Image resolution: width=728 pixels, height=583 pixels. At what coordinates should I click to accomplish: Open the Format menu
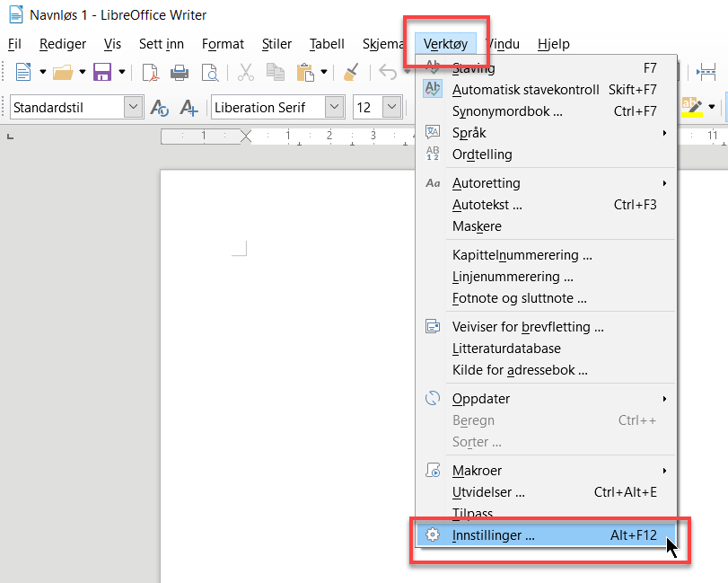point(223,44)
